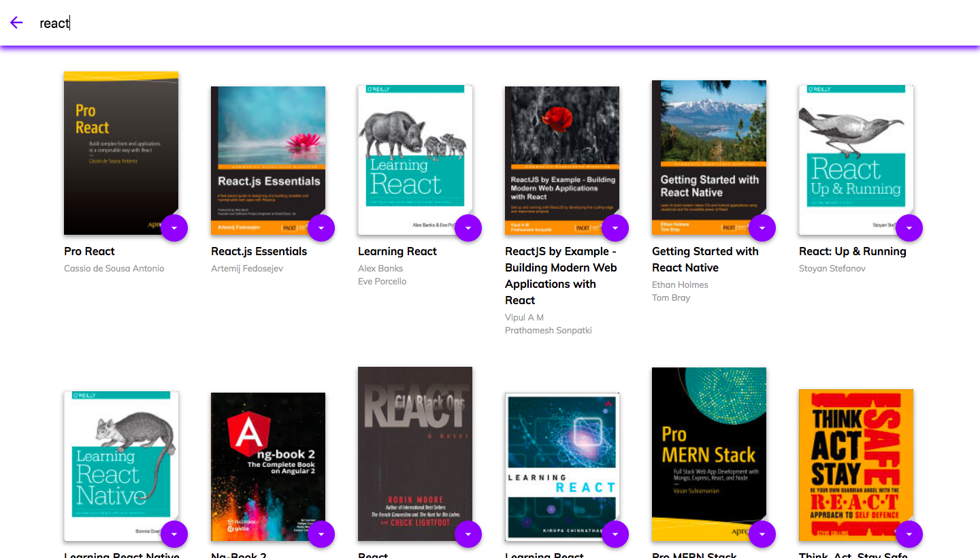The width and height of the screenshot is (980, 558).
Task: Click the O'Reilly Learning React boar cover
Action: pyautogui.click(x=415, y=160)
